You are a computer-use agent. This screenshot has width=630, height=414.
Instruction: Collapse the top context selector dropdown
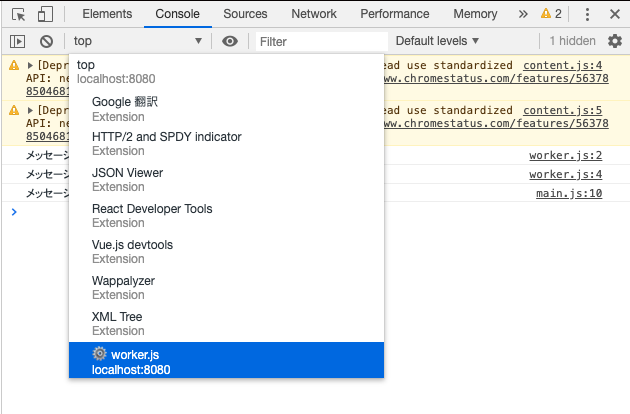(138, 41)
